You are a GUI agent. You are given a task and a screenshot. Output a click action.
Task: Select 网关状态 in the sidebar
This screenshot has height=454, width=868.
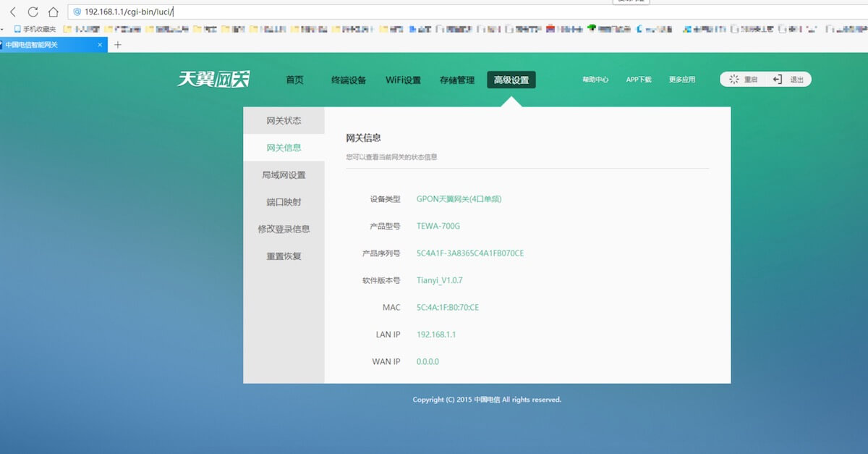[x=284, y=120]
